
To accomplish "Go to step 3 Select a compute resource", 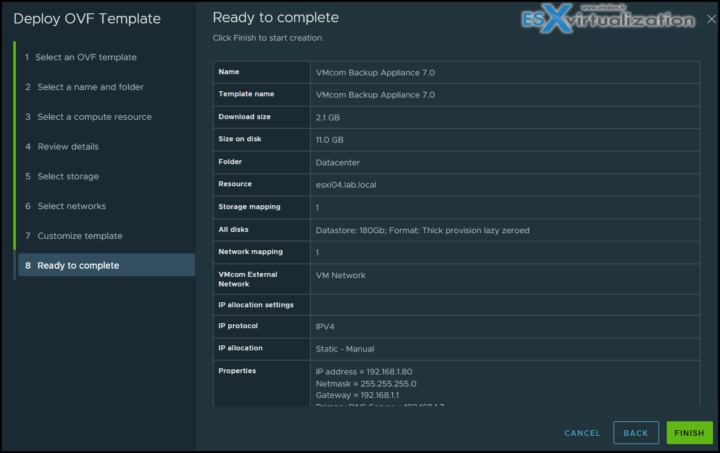I will (x=88, y=117).
